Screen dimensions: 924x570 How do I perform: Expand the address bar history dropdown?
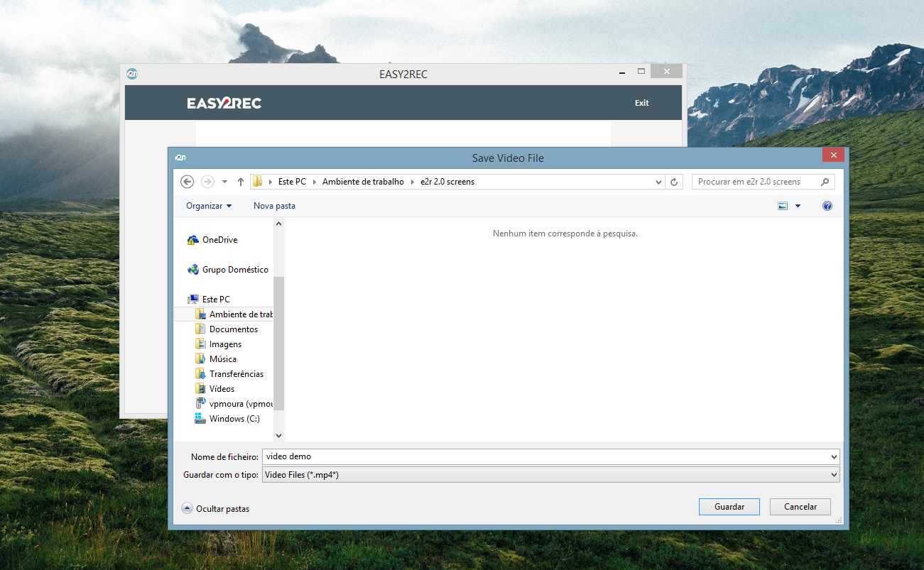coord(658,182)
